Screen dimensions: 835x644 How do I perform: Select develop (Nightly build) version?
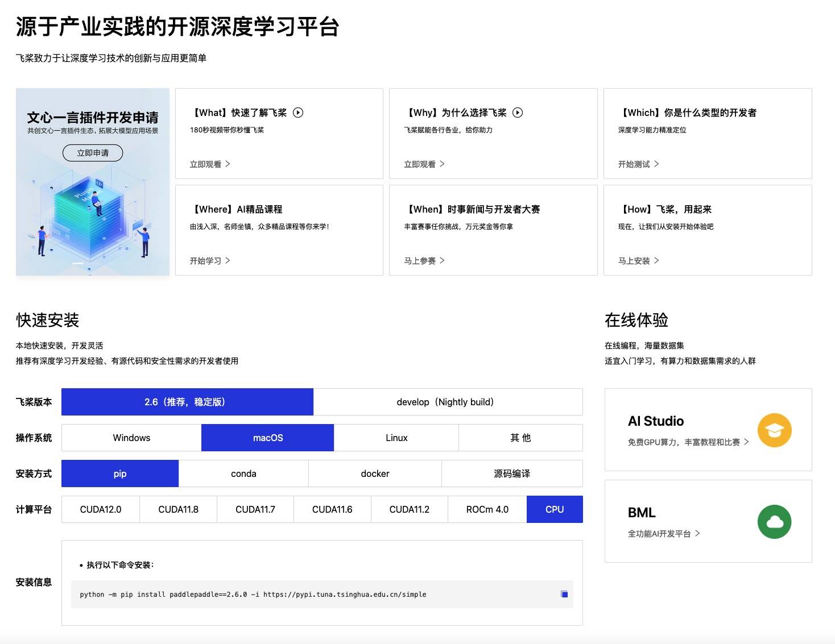[x=448, y=402]
